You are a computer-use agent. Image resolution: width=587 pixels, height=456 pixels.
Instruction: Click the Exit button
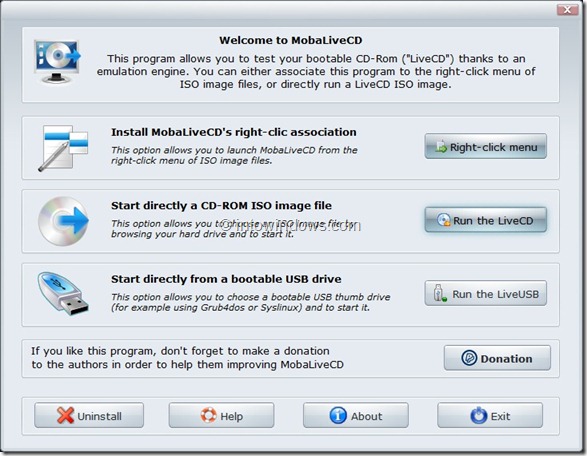point(490,415)
